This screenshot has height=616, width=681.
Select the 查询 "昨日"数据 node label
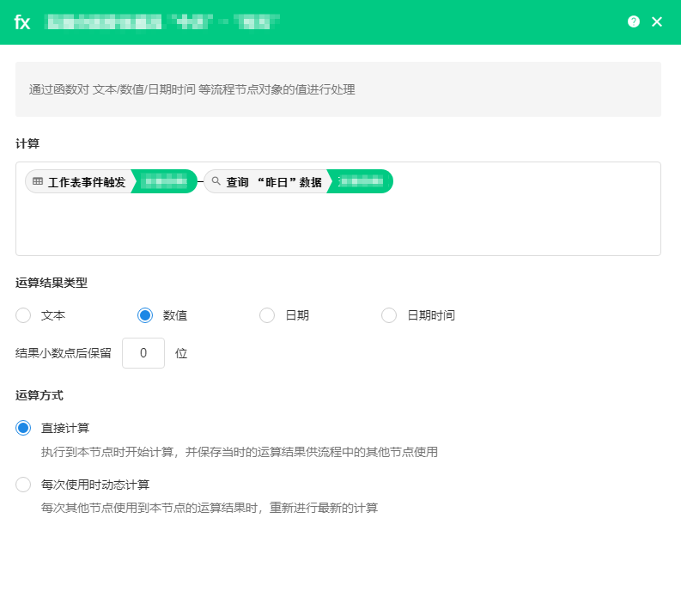tap(273, 182)
